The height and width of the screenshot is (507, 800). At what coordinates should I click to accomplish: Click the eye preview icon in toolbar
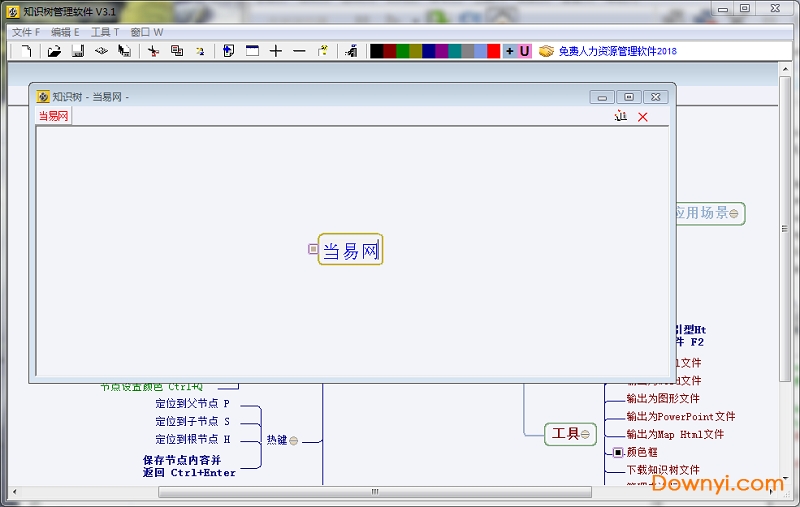(x=101, y=50)
